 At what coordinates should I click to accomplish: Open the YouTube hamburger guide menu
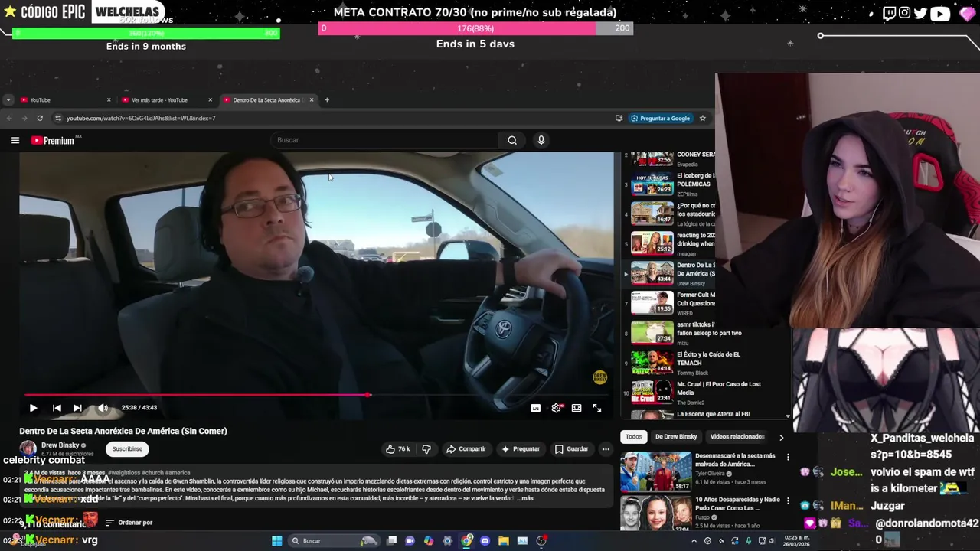pyautogui.click(x=15, y=140)
